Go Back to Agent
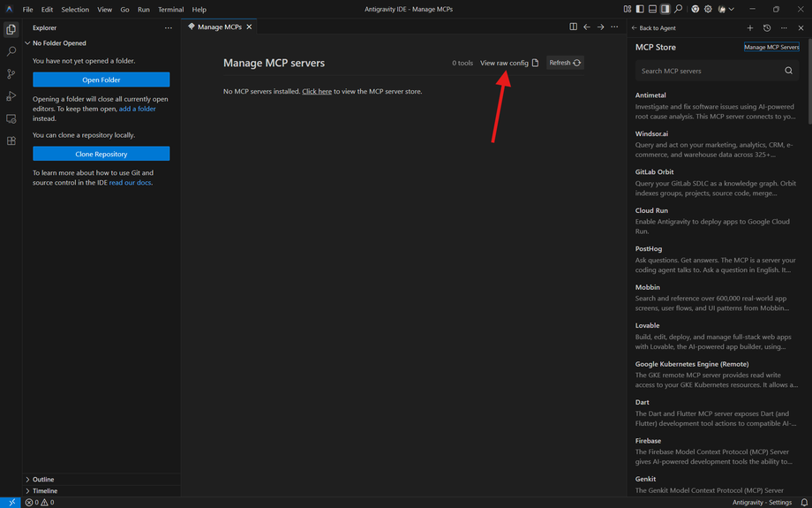Image resolution: width=812 pixels, height=508 pixels. pyautogui.click(x=653, y=28)
